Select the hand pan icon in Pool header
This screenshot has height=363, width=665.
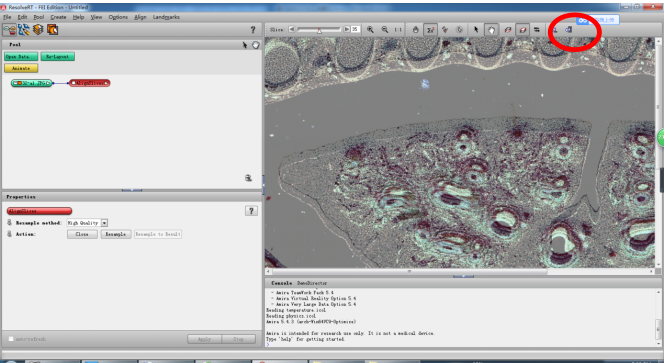click(x=256, y=45)
